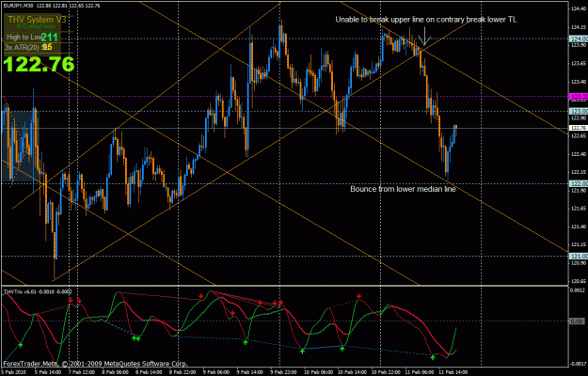Click the 122.15 price axis value

tap(579, 172)
